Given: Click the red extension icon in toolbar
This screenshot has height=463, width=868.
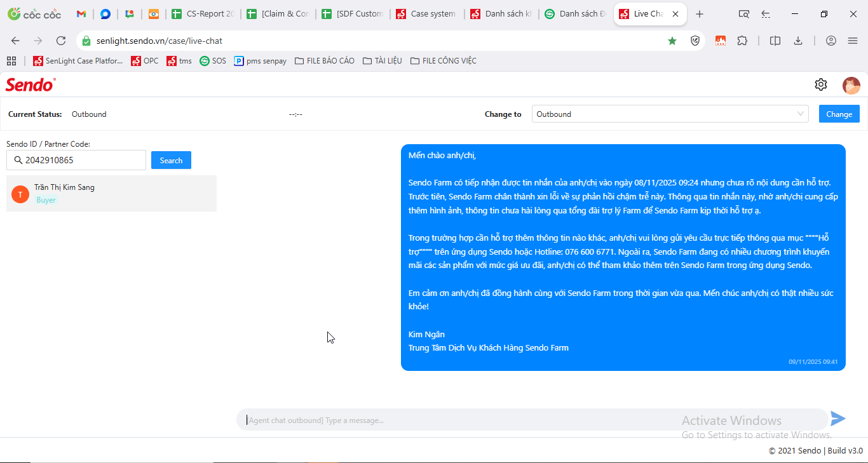Looking at the screenshot, I should pos(721,41).
